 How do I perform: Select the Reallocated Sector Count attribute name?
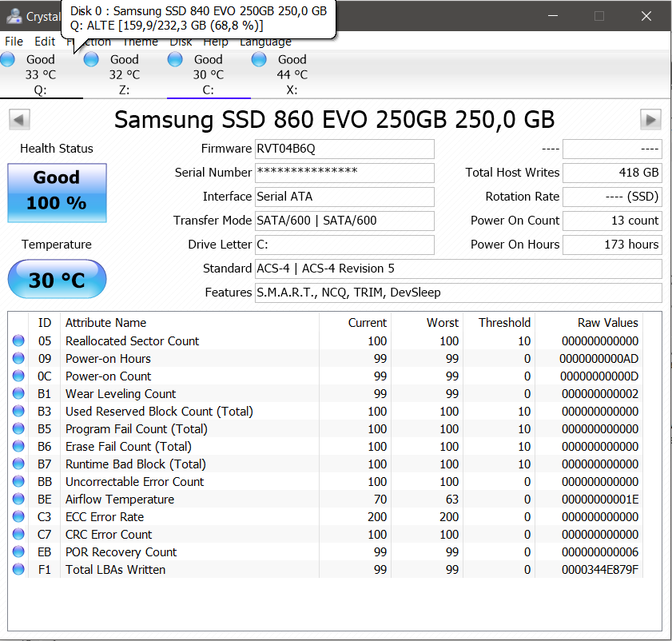(x=132, y=341)
